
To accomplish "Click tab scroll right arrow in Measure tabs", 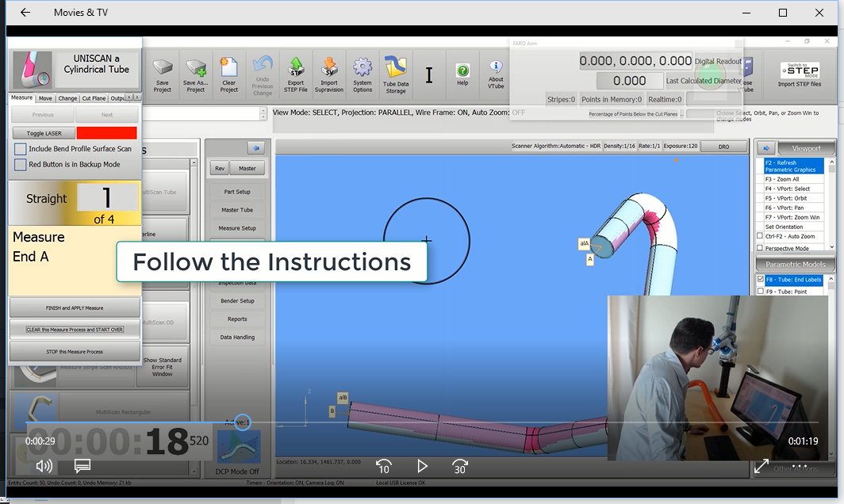I will (136, 97).
